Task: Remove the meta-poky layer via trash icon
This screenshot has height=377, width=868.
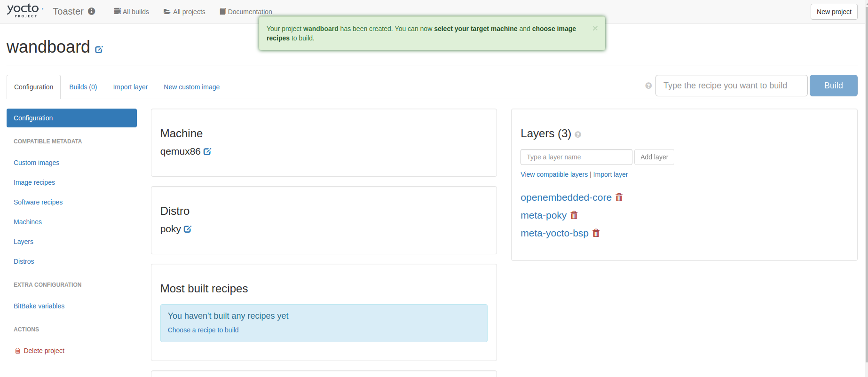Action: click(x=574, y=215)
